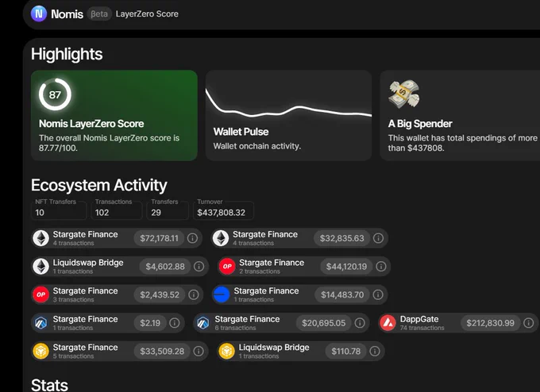Viewport: 540px width, 392px height.
Task: Click BNB icon on $110.78 Liquidswap row
Action: pos(227,351)
